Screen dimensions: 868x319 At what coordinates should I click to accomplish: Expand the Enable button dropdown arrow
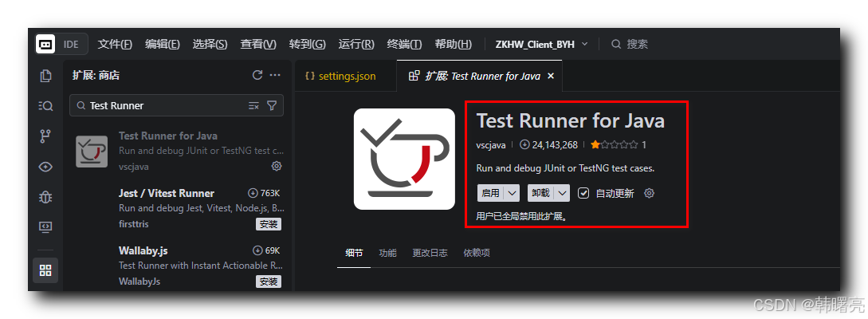click(x=513, y=193)
